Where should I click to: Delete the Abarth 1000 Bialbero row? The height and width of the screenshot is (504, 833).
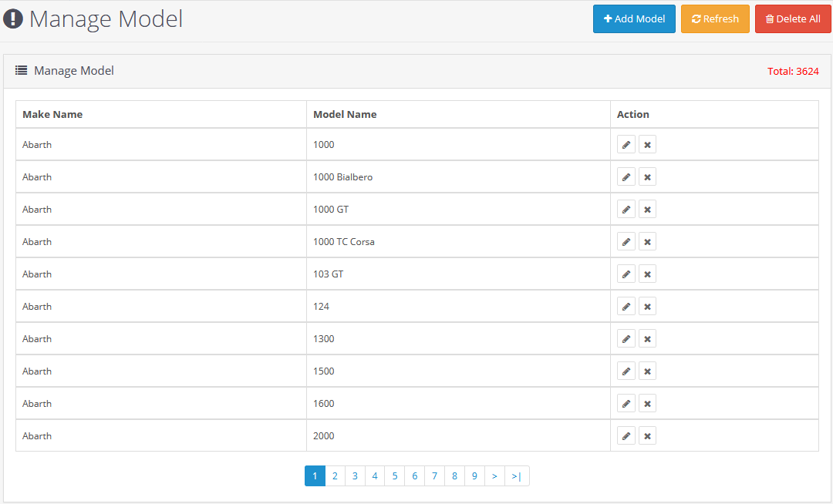pyautogui.click(x=647, y=177)
